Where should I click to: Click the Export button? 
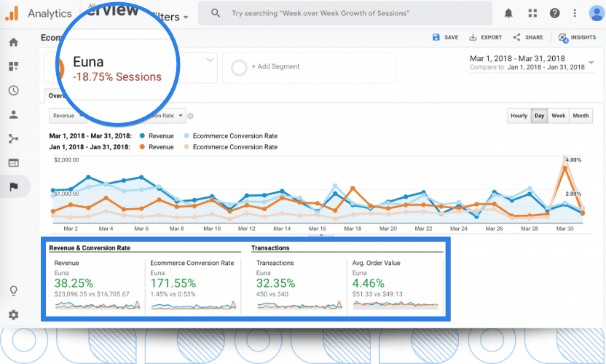point(485,37)
